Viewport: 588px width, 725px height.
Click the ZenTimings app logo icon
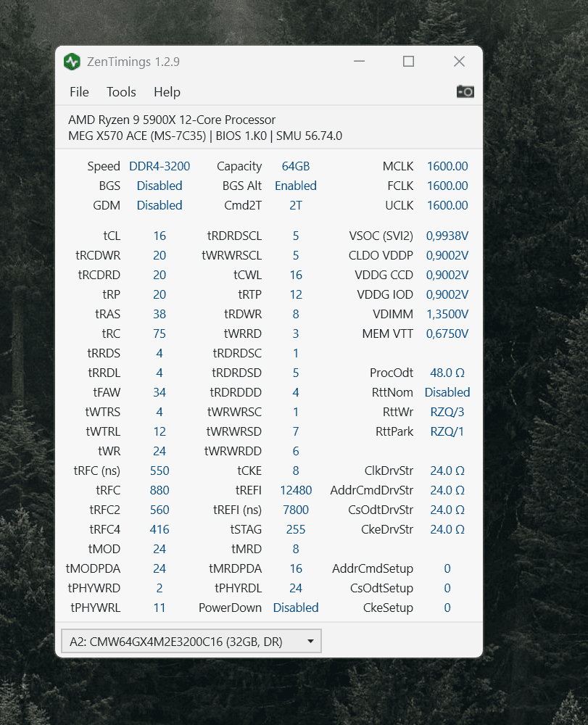coord(72,62)
